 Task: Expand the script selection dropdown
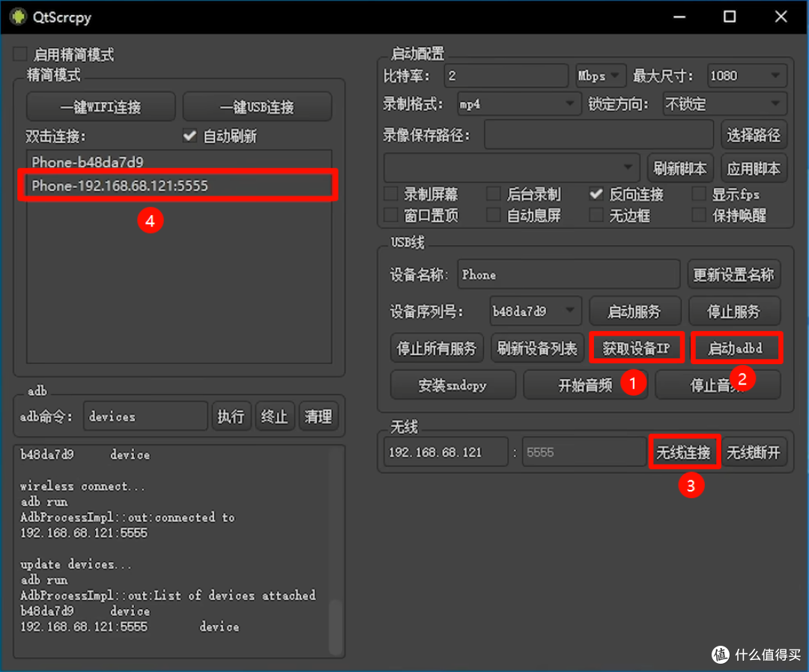pos(512,167)
